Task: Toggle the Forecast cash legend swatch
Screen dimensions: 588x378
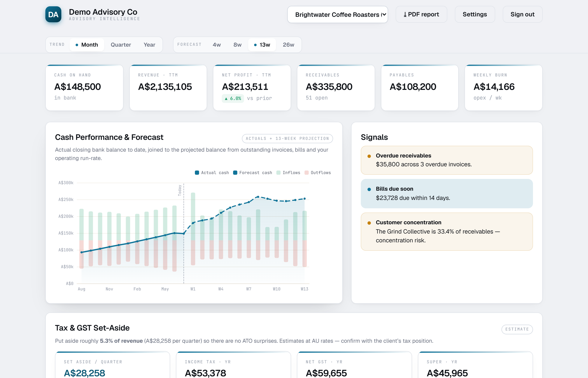Action: (235, 173)
